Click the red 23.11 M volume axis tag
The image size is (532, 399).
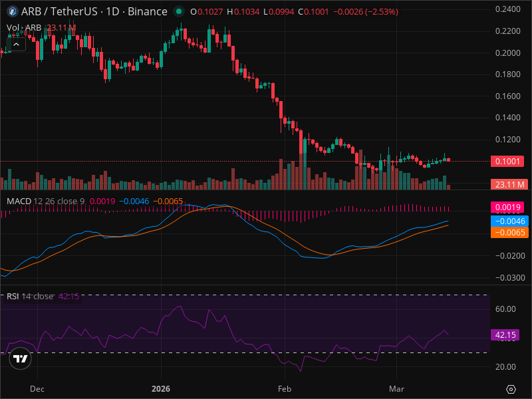pyautogui.click(x=509, y=185)
